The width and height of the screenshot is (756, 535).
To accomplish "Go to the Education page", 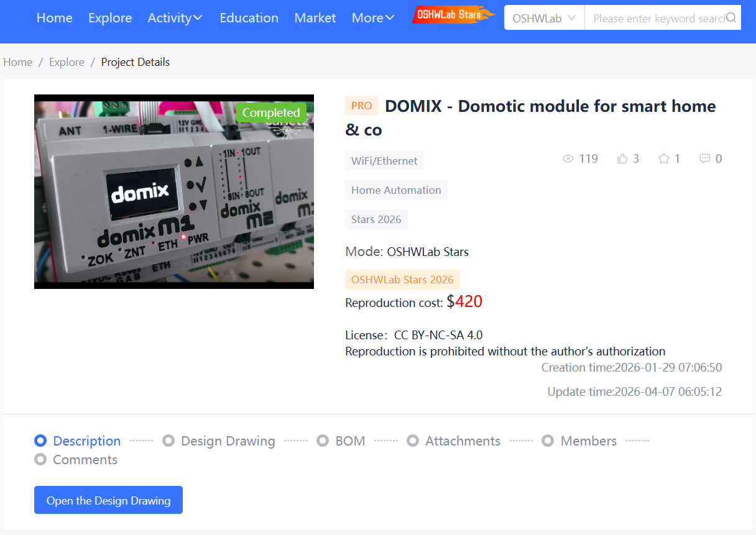I will [x=249, y=18].
